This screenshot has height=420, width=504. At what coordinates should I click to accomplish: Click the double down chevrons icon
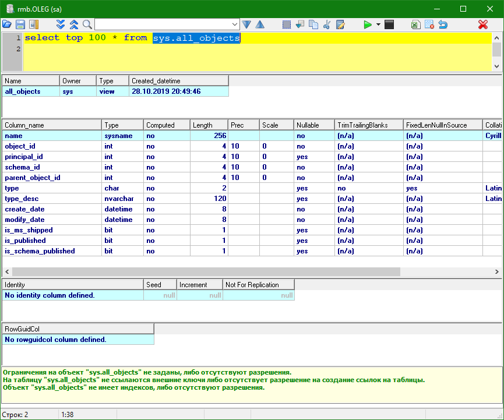[61, 24]
